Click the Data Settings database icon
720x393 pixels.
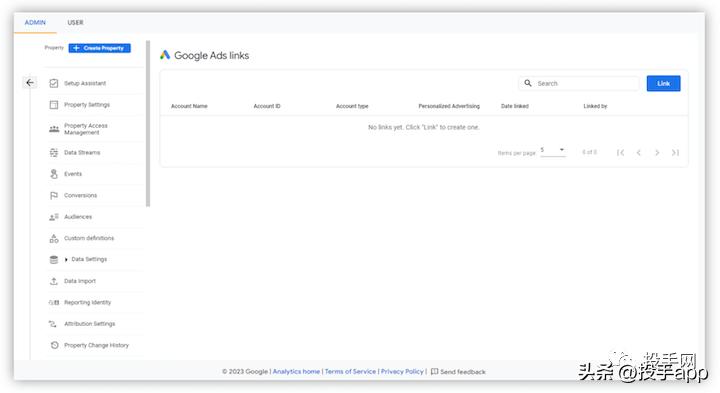click(54, 259)
